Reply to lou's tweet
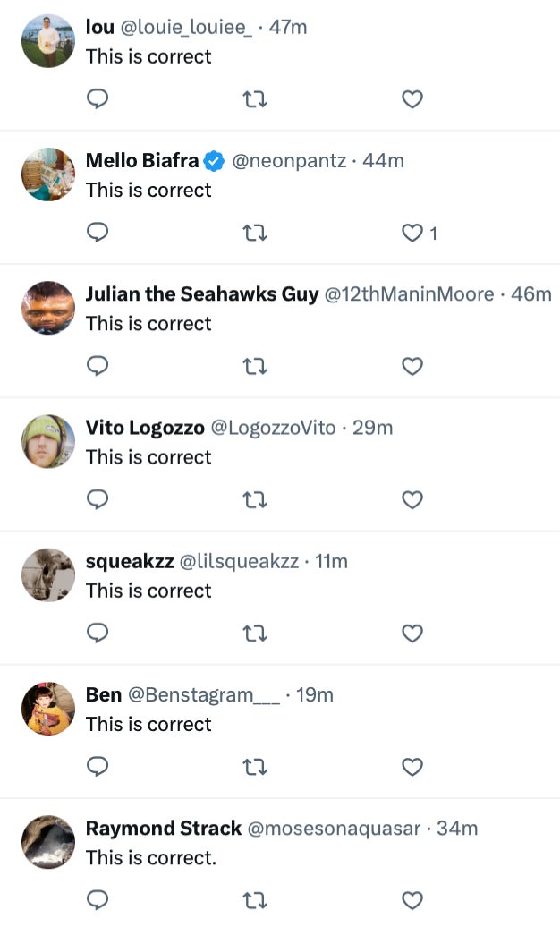 click(98, 100)
